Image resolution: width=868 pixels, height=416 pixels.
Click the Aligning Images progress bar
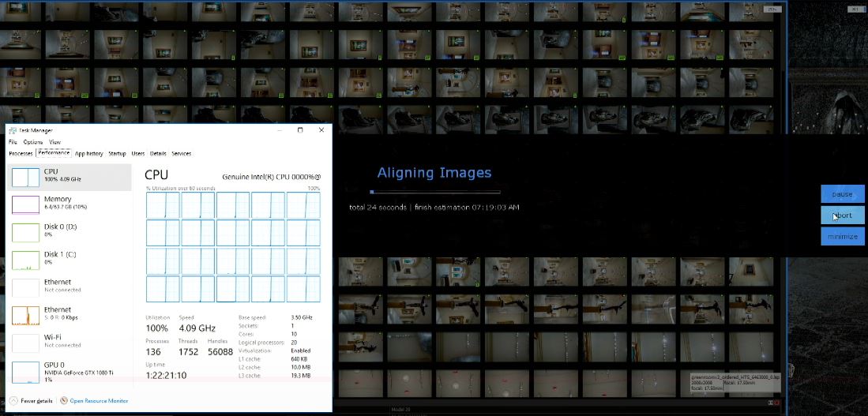coord(436,192)
